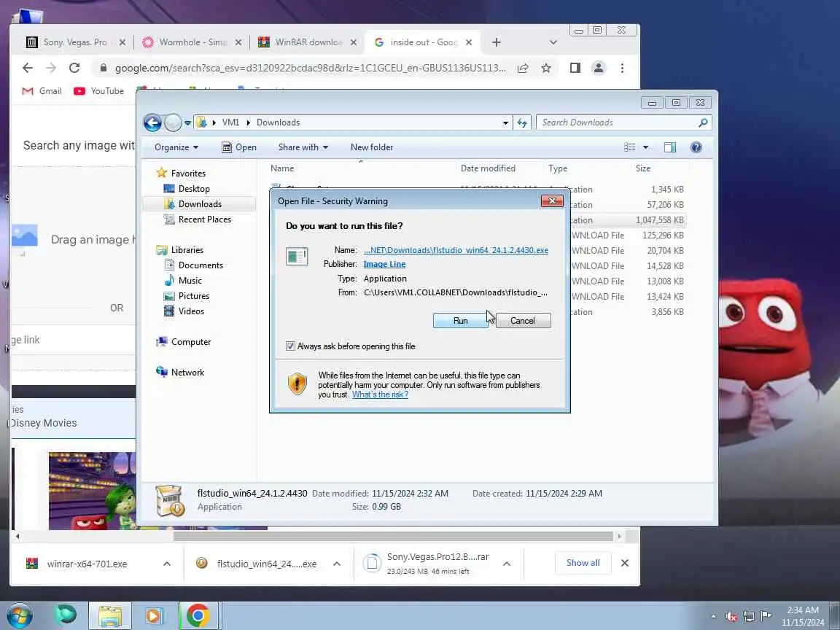This screenshot has width=840, height=630.
Task: Click Show all downloads button
Action: pyautogui.click(x=583, y=563)
